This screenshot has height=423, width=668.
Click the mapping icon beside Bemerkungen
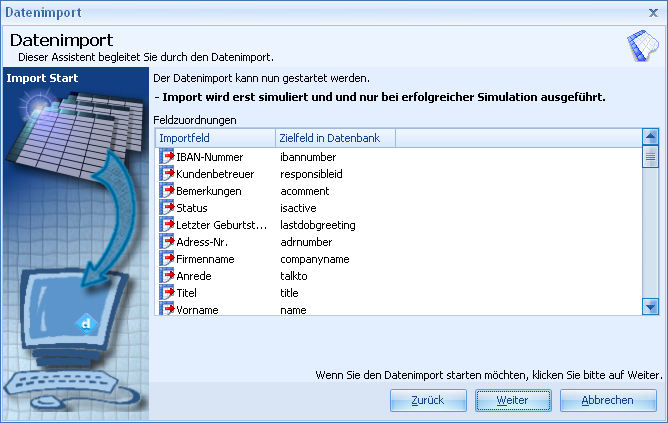click(x=167, y=190)
